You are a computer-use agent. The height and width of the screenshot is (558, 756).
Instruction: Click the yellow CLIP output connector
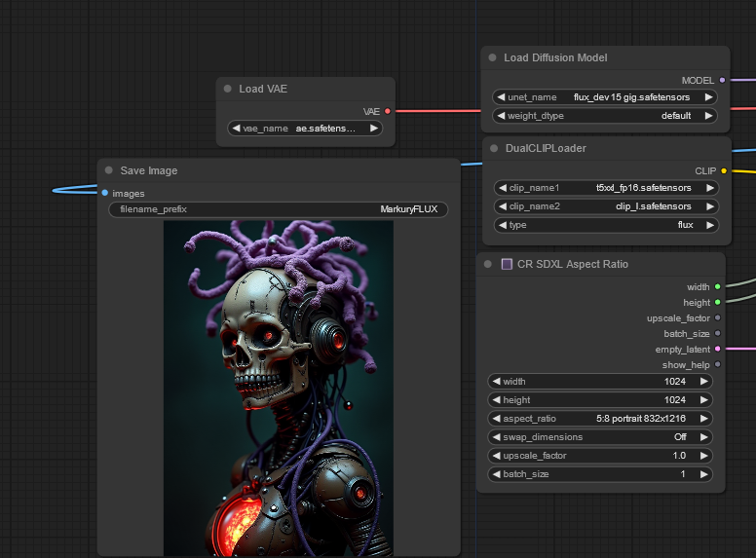723,171
